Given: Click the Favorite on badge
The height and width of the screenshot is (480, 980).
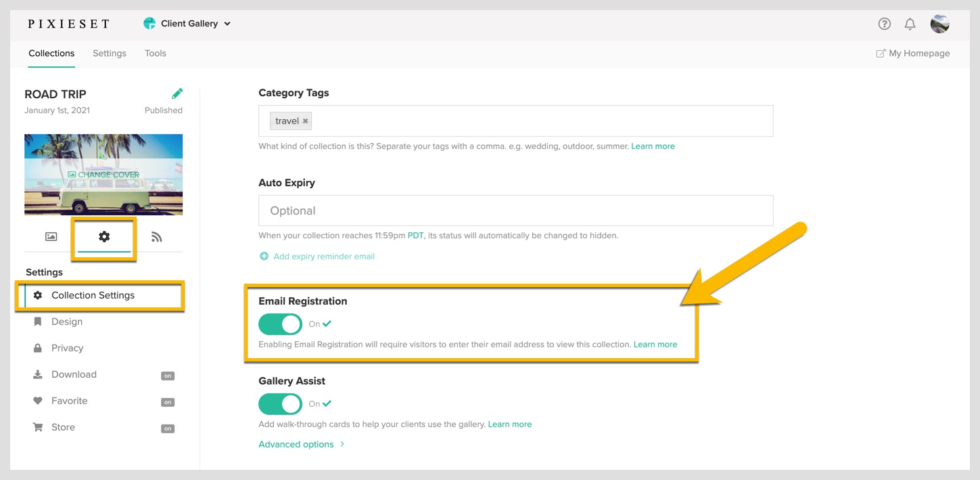Looking at the screenshot, I should click(168, 402).
